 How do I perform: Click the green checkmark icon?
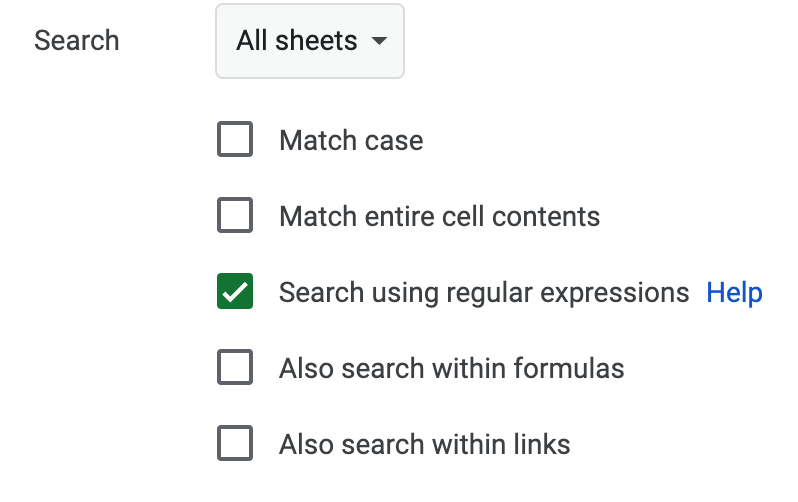coord(235,292)
